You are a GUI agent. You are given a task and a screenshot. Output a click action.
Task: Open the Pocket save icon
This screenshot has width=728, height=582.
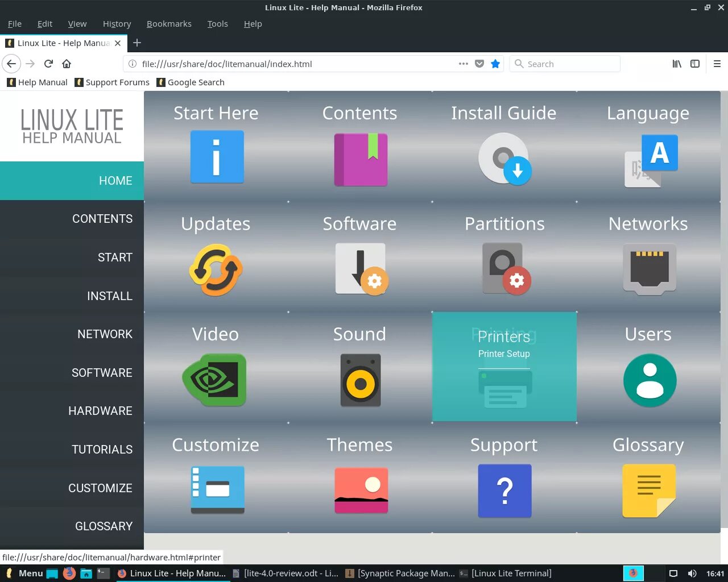[x=479, y=64]
